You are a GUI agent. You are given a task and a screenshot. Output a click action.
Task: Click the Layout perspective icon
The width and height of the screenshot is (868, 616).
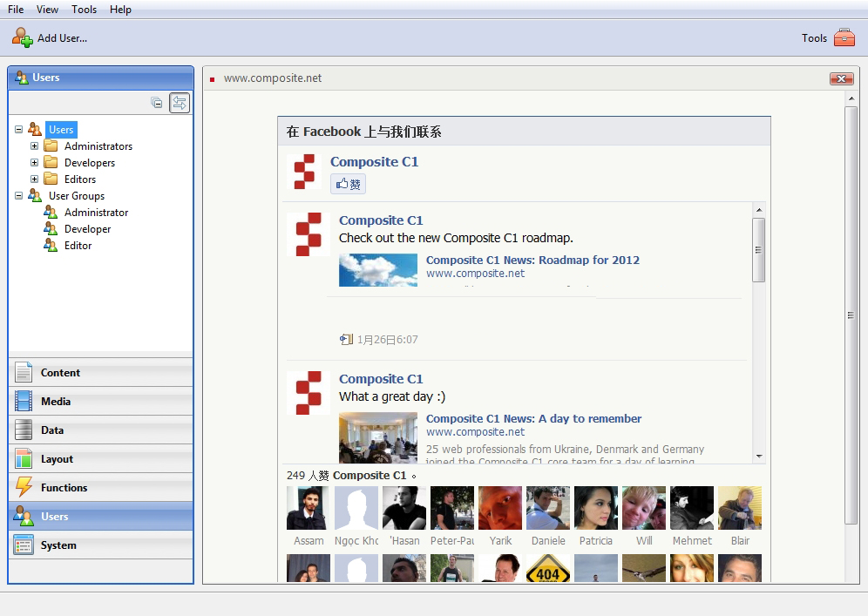click(x=24, y=459)
